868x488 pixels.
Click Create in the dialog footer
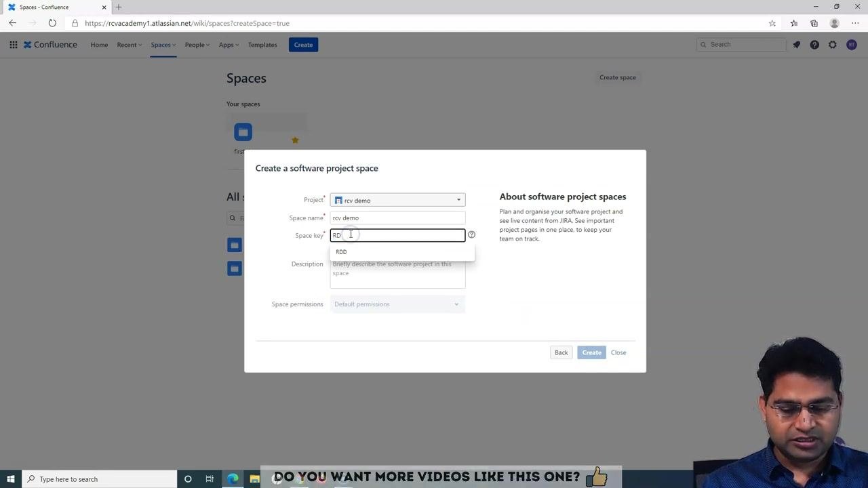[x=591, y=352]
